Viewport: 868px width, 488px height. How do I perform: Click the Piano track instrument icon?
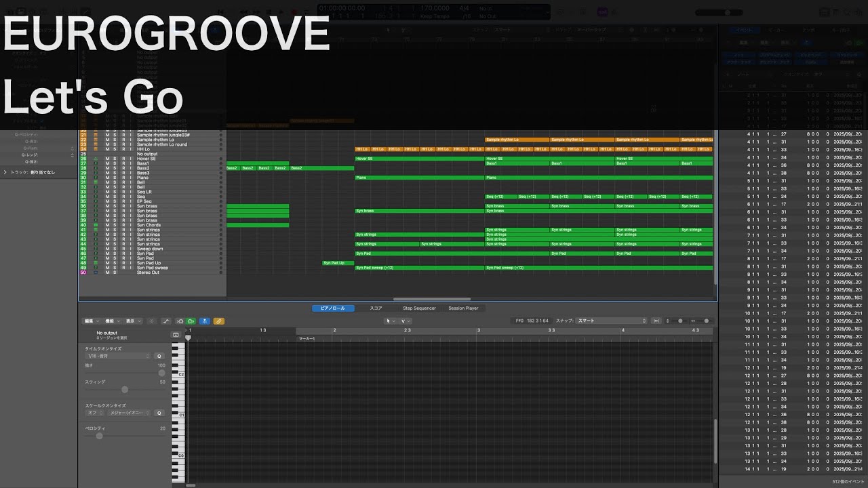point(96,178)
